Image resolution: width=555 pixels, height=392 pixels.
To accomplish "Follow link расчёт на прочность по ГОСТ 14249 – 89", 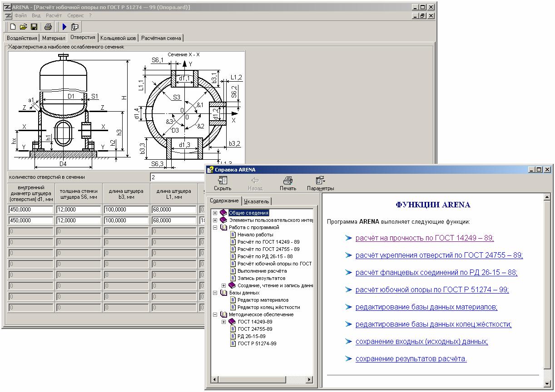I will pyautogui.click(x=425, y=238).
